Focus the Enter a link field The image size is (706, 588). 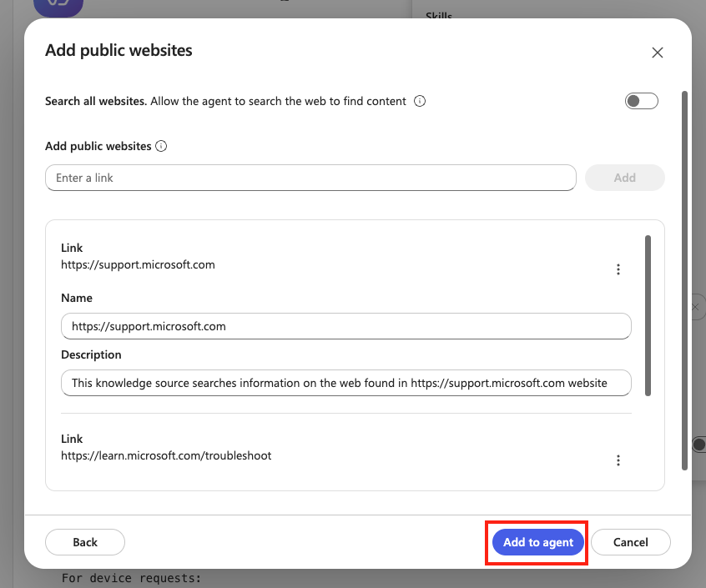click(310, 178)
